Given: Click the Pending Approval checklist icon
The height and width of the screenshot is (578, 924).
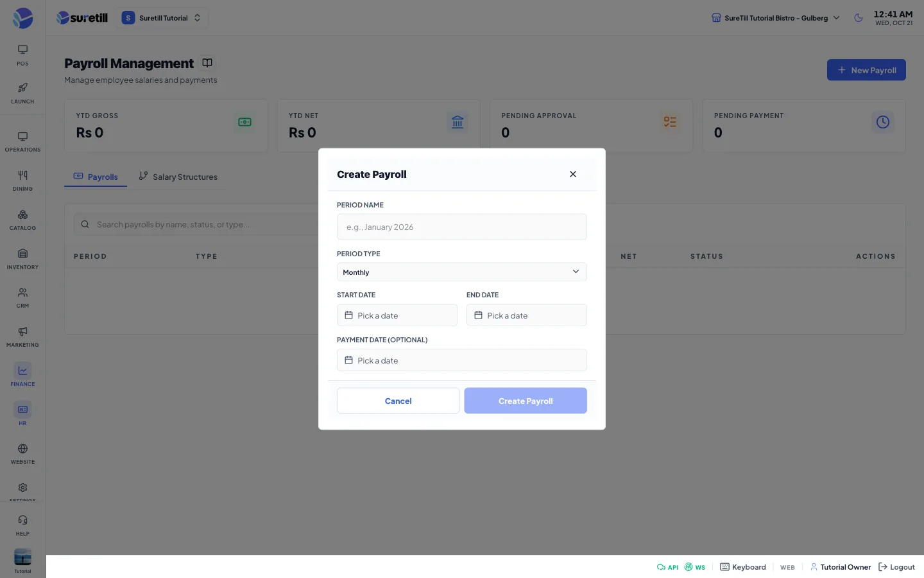Looking at the screenshot, I should [670, 122].
